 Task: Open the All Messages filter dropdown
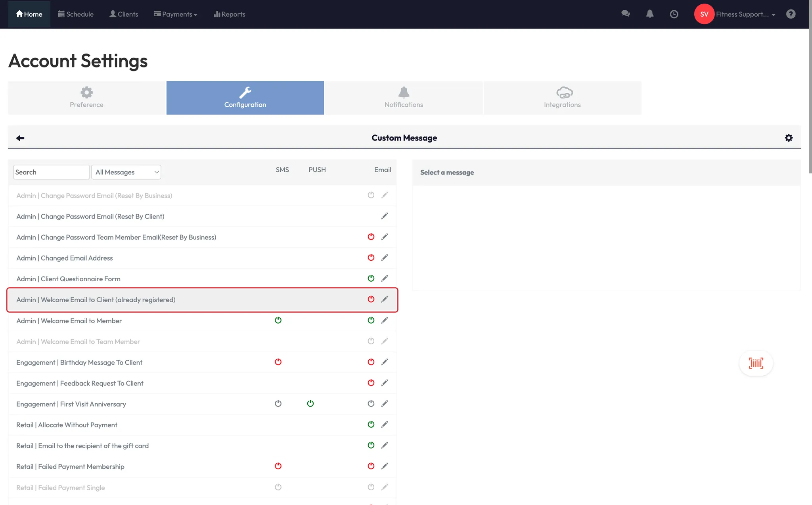(126, 172)
